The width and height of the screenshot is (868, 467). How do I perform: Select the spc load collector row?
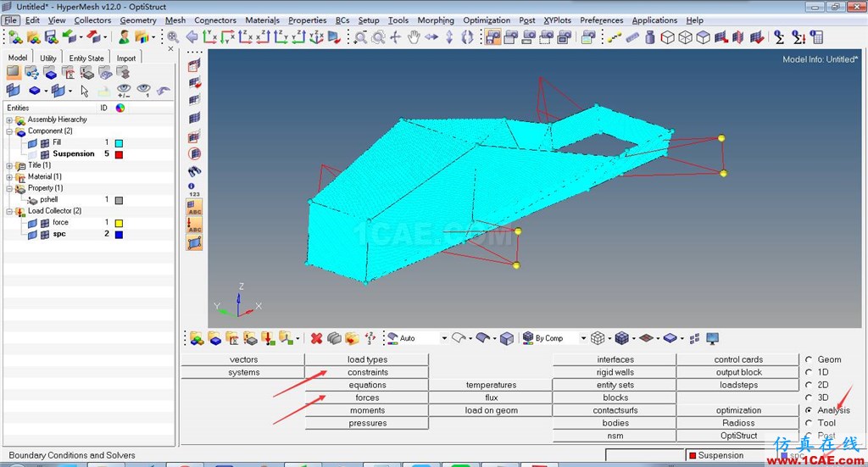coord(88,234)
